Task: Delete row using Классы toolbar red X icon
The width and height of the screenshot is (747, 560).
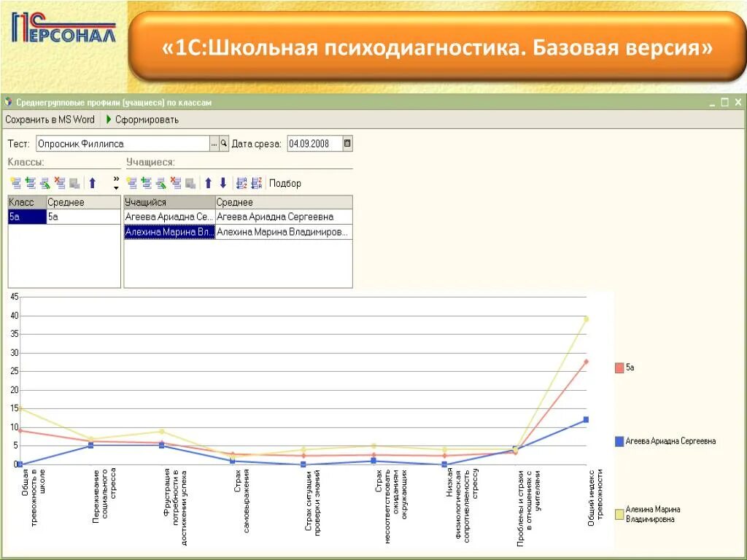Action: point(60,183)
